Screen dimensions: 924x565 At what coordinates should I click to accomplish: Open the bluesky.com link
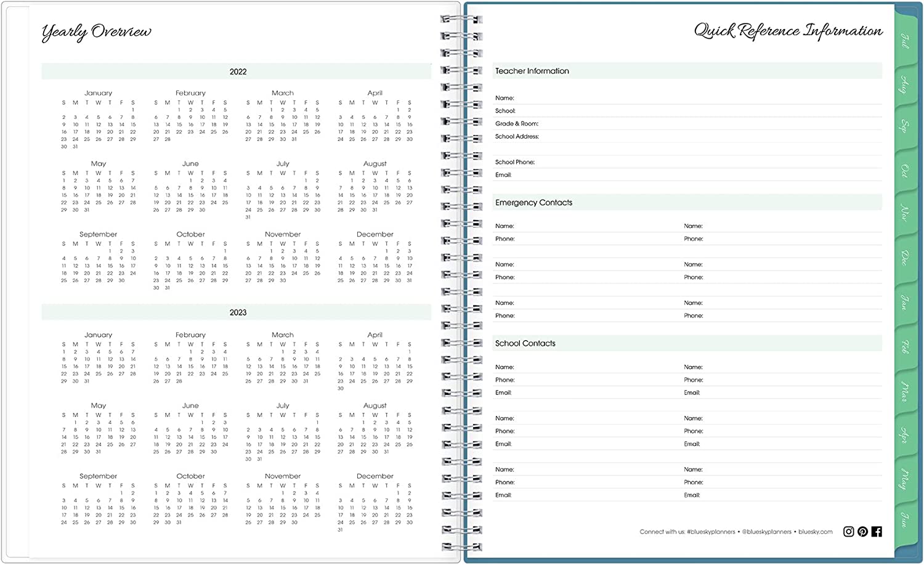pos(815,532)
